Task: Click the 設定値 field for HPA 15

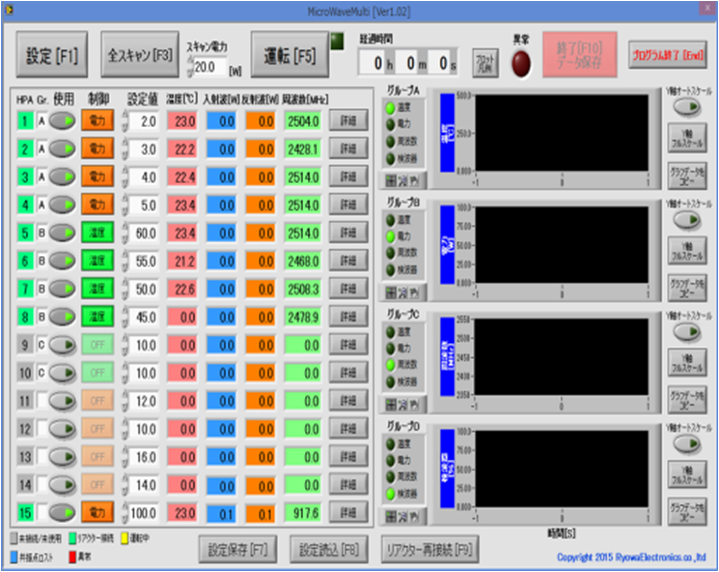Action: click(143, 512)
